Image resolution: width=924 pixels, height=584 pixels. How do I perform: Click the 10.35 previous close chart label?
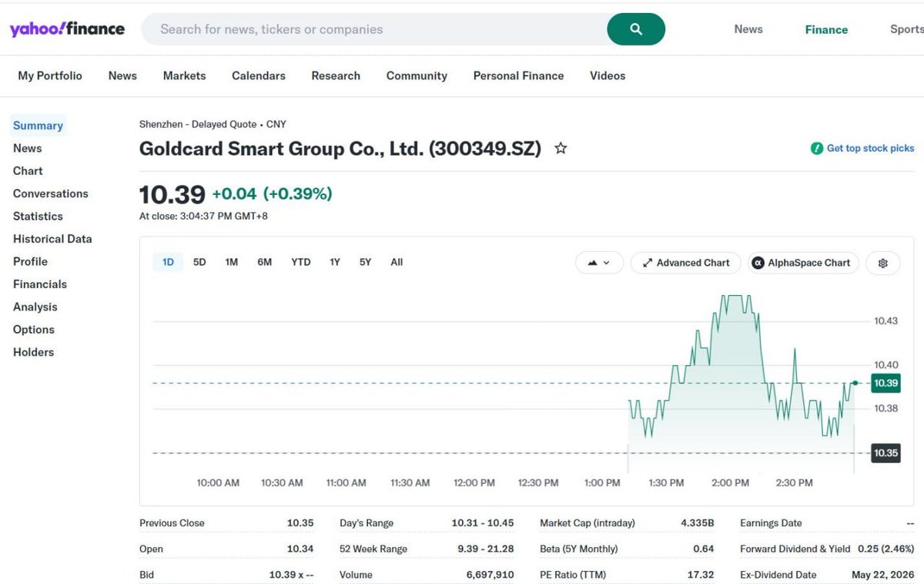pos(885,453)
